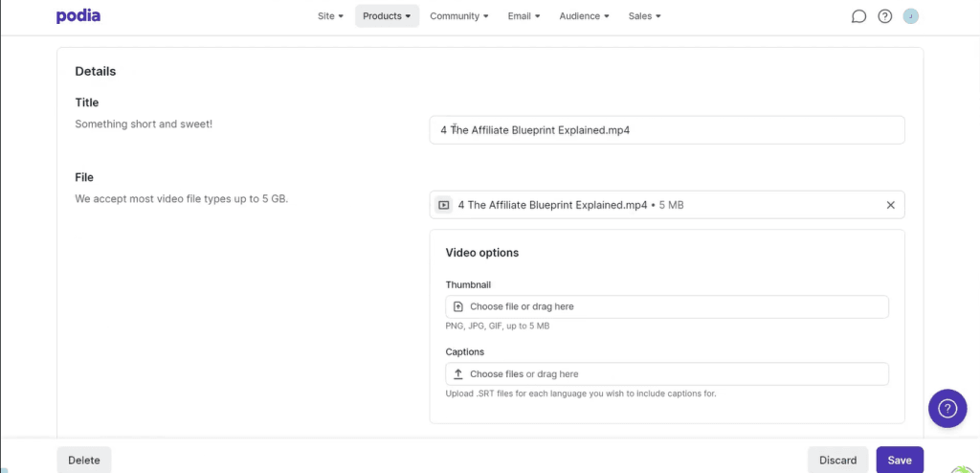Viewport: 980px width, 473px height.
Task: Open the Community dropdown
Action: click(x=459, y=16)
